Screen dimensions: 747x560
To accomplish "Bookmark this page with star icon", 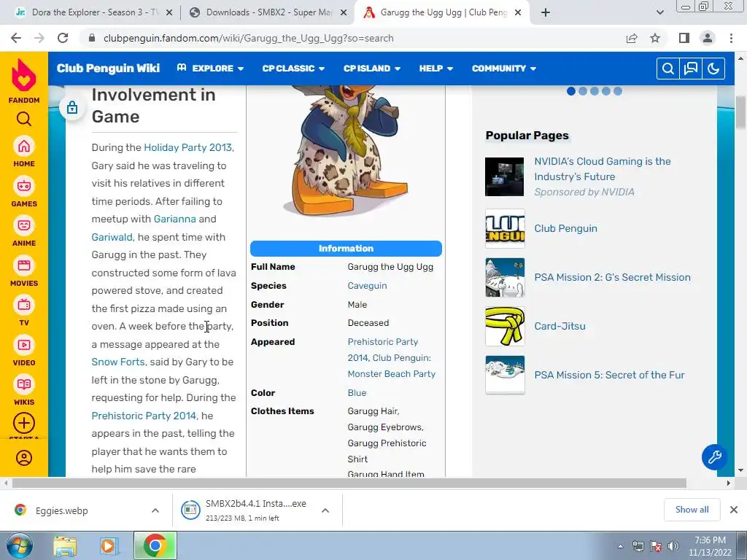I will (655, 38).
